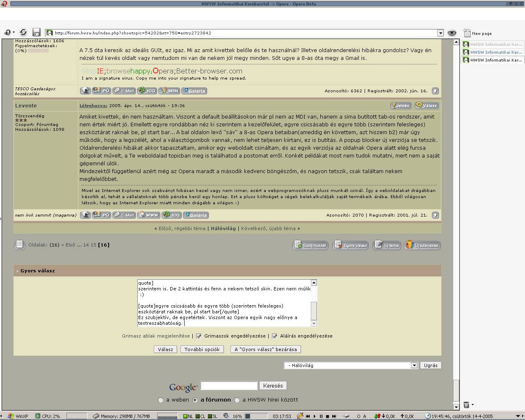Toggle Aláírás engedélyezése checkbox
The height and width of the screenshot is (420, 525).
point(275,336)
